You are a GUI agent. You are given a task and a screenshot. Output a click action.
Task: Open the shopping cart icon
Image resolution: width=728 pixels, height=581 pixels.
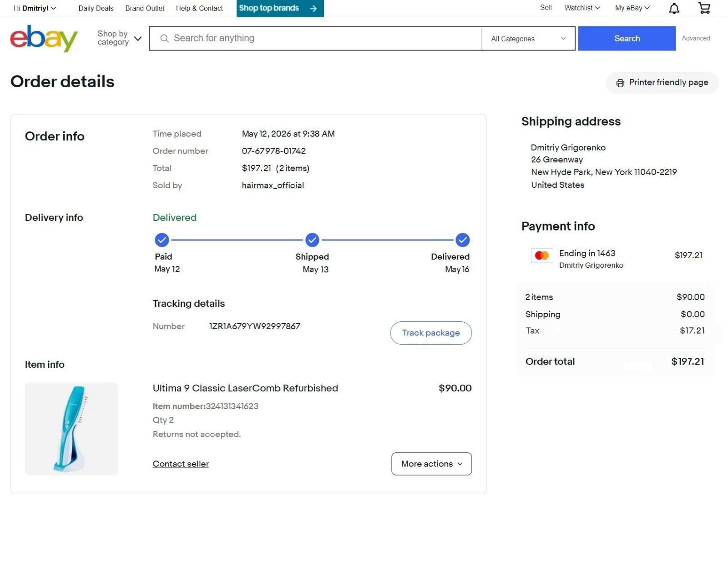(704, 8)
